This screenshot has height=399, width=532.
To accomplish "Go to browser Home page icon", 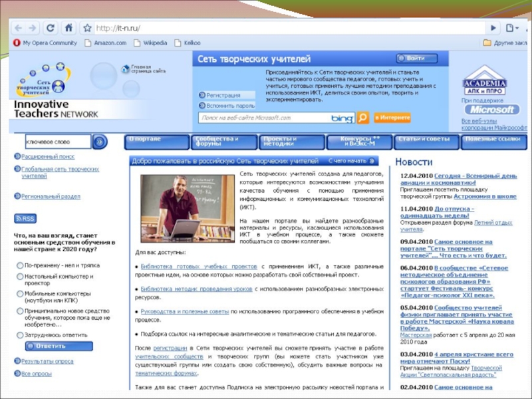I will click(x=68, y=28).
